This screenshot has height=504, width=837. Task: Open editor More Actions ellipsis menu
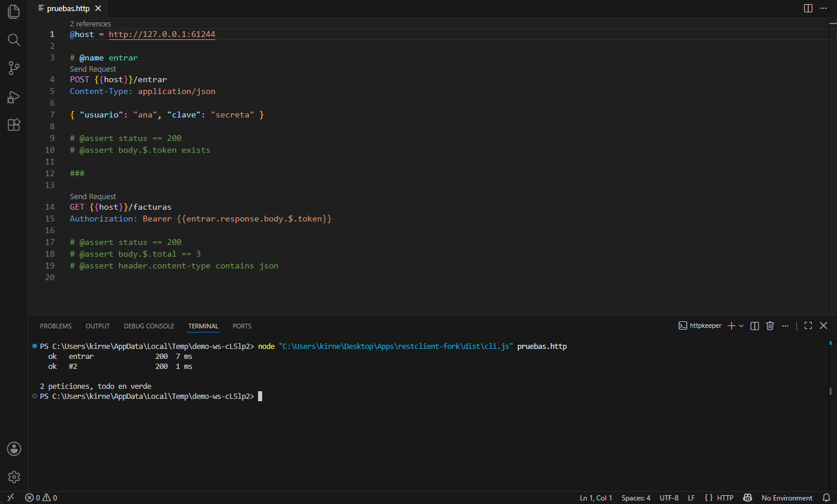[823, 8]
